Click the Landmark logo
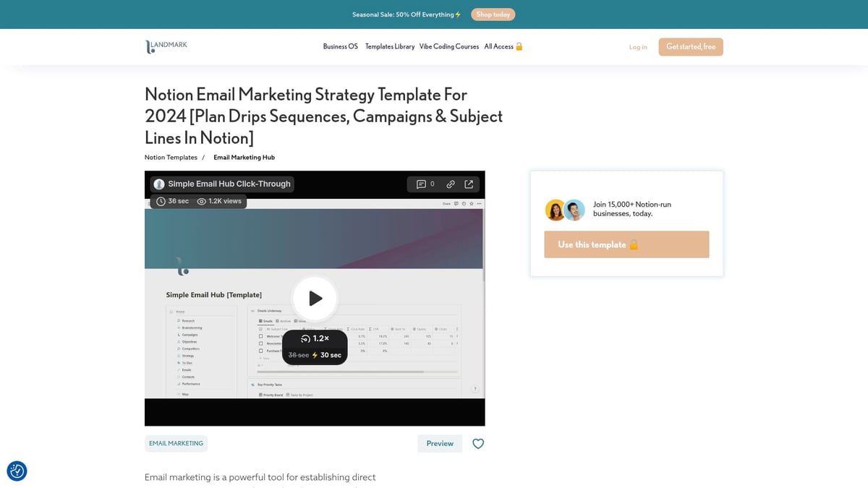The image size is (868, 488). click(166, 46)
